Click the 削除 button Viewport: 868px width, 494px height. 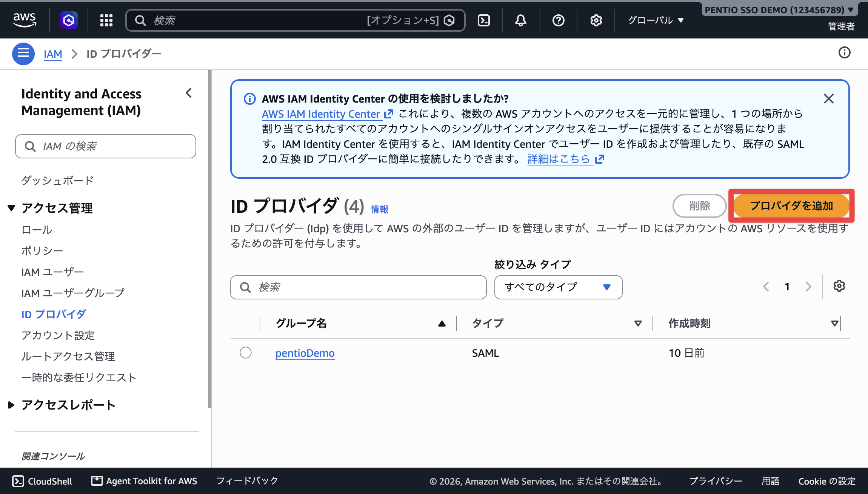[x=700, y=206]
